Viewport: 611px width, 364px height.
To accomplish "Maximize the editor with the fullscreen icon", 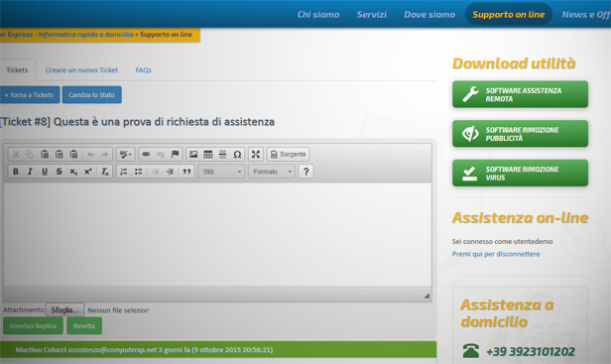I will pyautogui.click(x=256, y=155).
